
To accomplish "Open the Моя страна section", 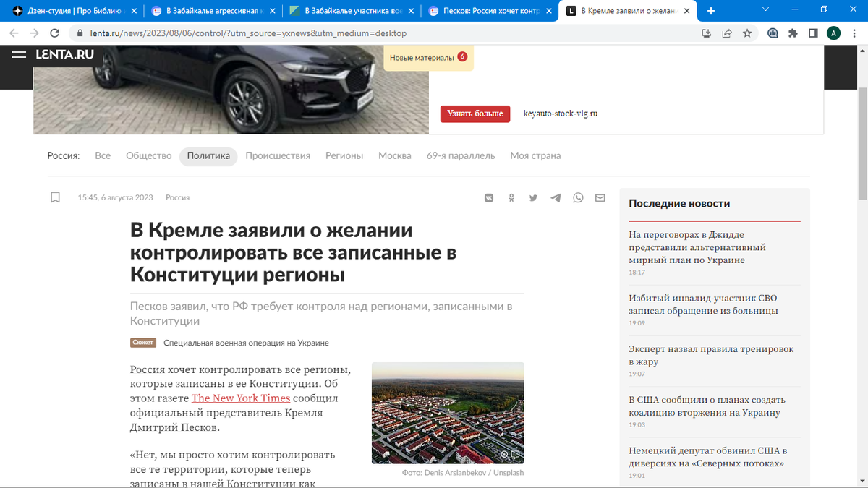I will tap(535, 155).
